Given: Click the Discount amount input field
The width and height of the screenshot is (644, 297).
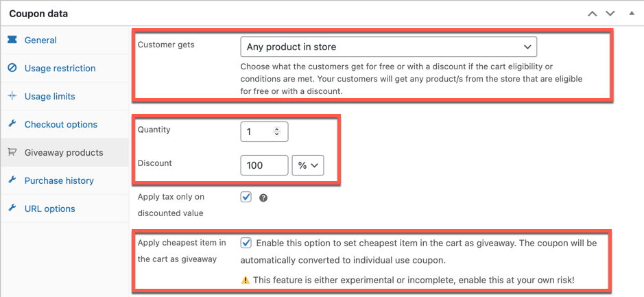Looking at the screenshot, I should coord(264,165).
